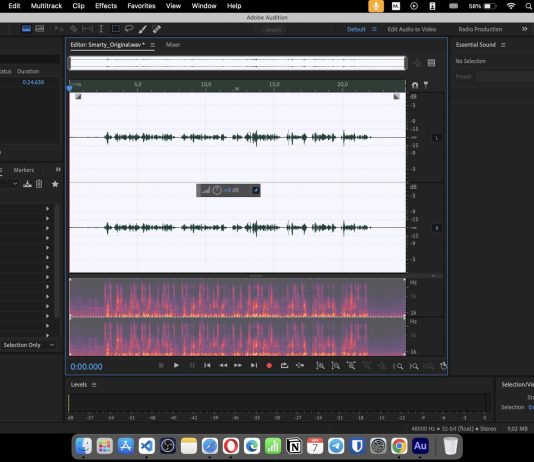Click Zoom In at Out Point icon
Viewport: 534px width, 462px height.
(414, 366)
